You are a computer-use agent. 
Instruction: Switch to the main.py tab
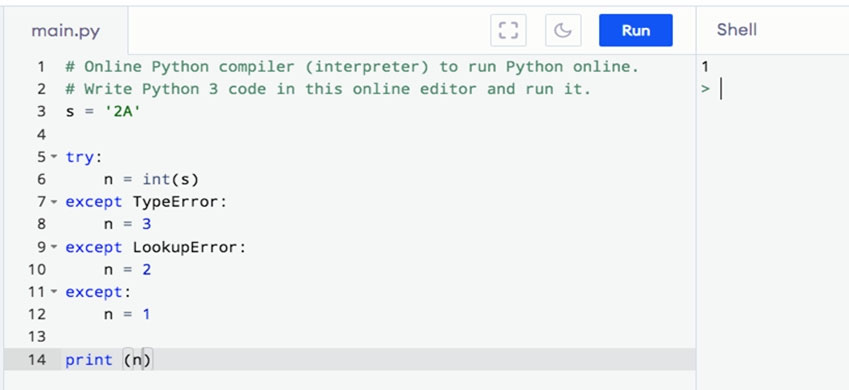pos(66,31)
